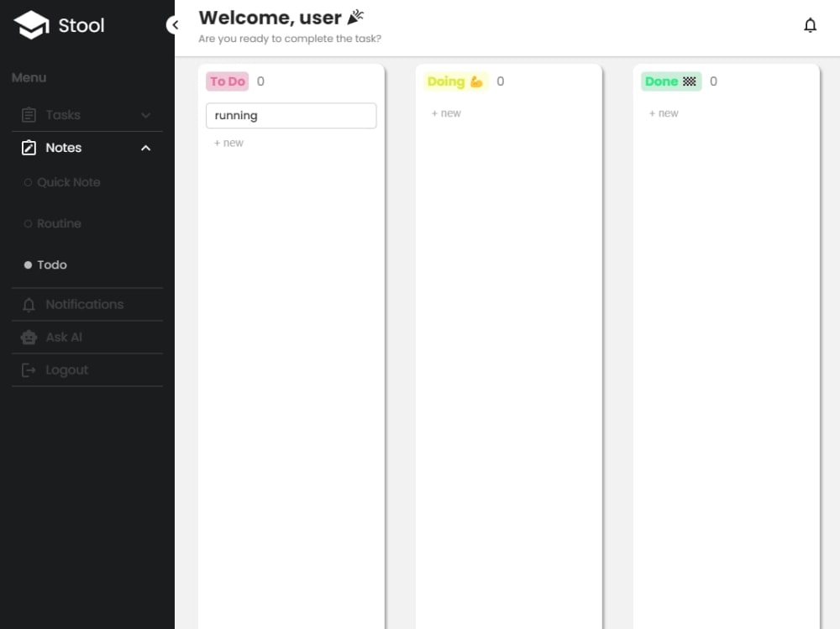Open the Routine page
840x629 pixels.
pyautogui.click(x=59, y=223)
